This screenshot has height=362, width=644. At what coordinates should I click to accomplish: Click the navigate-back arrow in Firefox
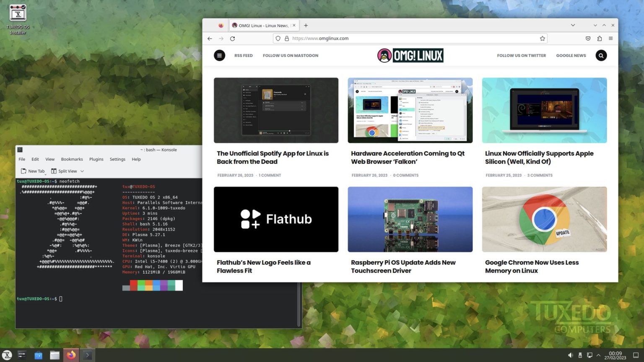point(210,38)
